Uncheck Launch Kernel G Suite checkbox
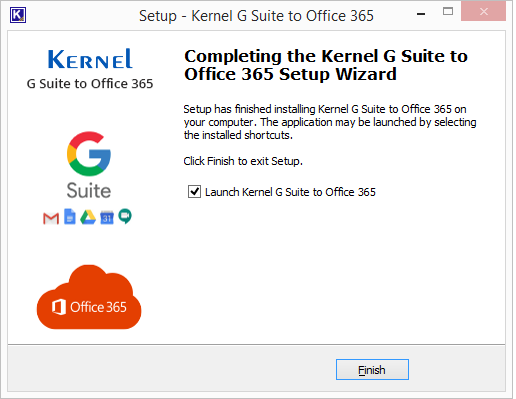Viewport: 516px width, 399px height. tap(194, 192)
